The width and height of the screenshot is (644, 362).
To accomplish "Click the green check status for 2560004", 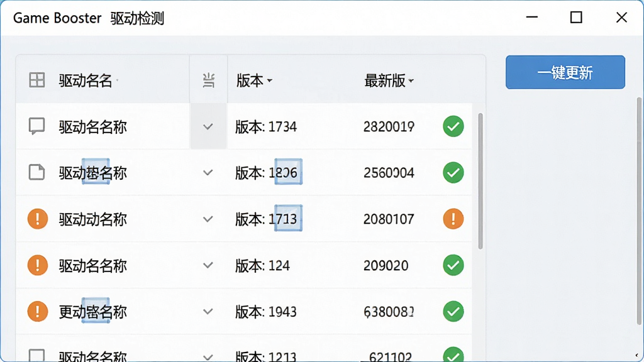I will pos(453,172).
